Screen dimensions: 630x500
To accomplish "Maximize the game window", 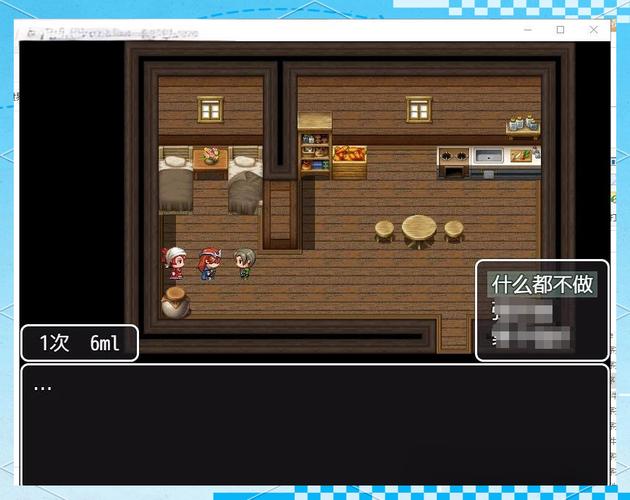I will click(x=560, y=30).
